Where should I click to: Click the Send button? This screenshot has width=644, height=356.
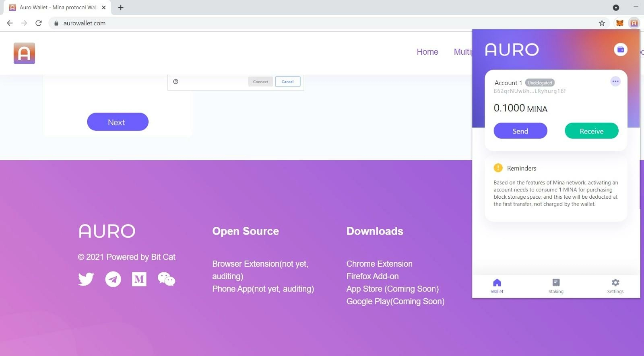[x=520, y=131]
